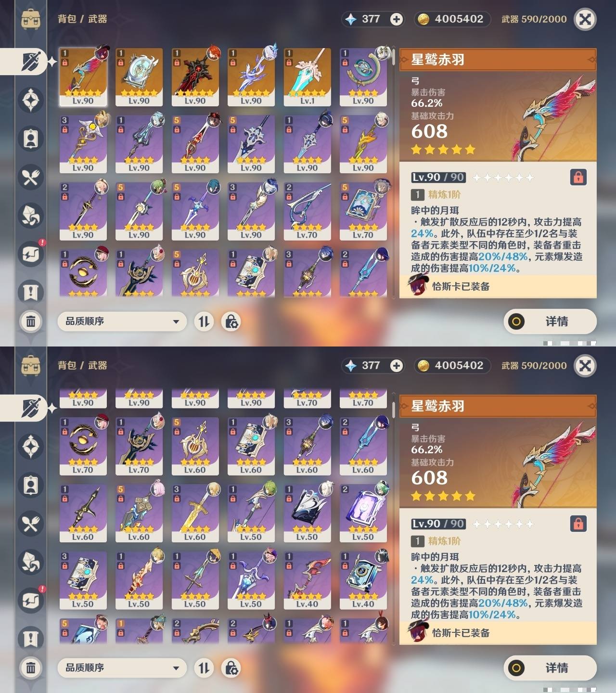Expand the 品质顺序 sort dropdown in upper panel
Image resolution: width=616 pixels, height=693 pixels.
coord(122,321)
